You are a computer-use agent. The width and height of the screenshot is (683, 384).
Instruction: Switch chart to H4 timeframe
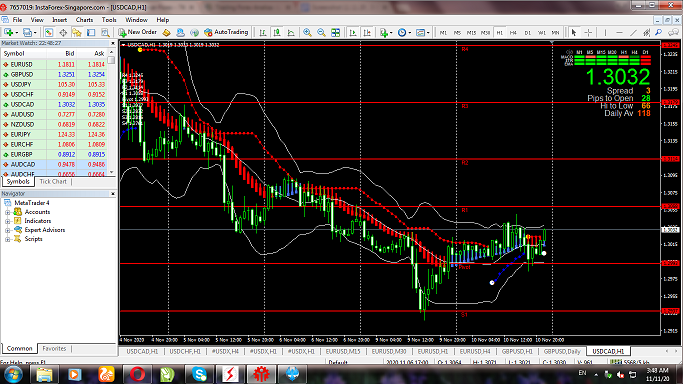(513, 33)
